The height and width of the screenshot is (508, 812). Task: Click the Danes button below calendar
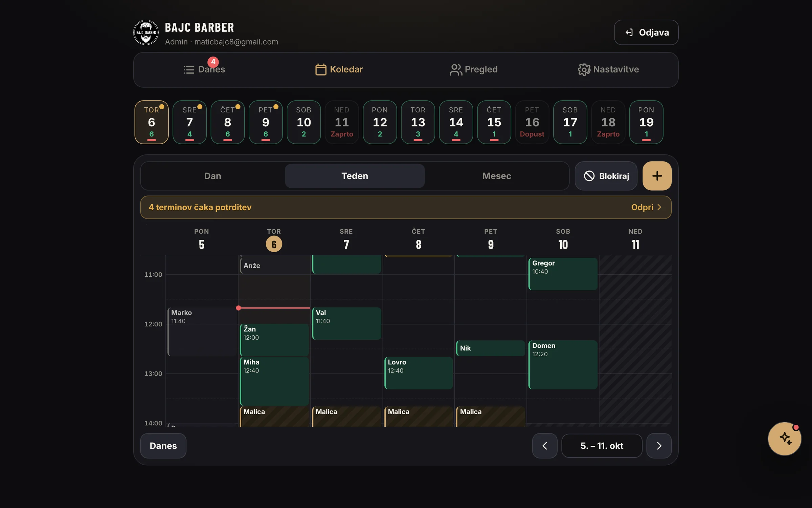coord(163,446)
